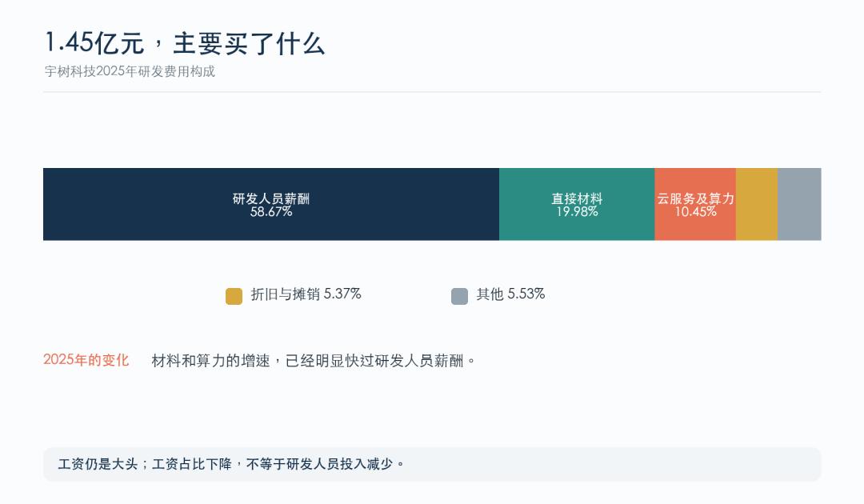Image resolution: width=864 pixels, height=504 pixels.
Task: Click the gray 其他 legend swatch
Action: [459, 296]
